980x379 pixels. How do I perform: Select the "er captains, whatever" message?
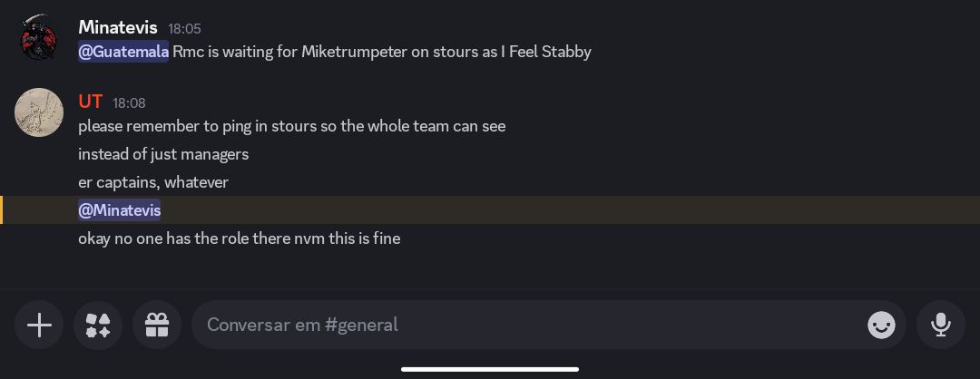click(153, 182)
